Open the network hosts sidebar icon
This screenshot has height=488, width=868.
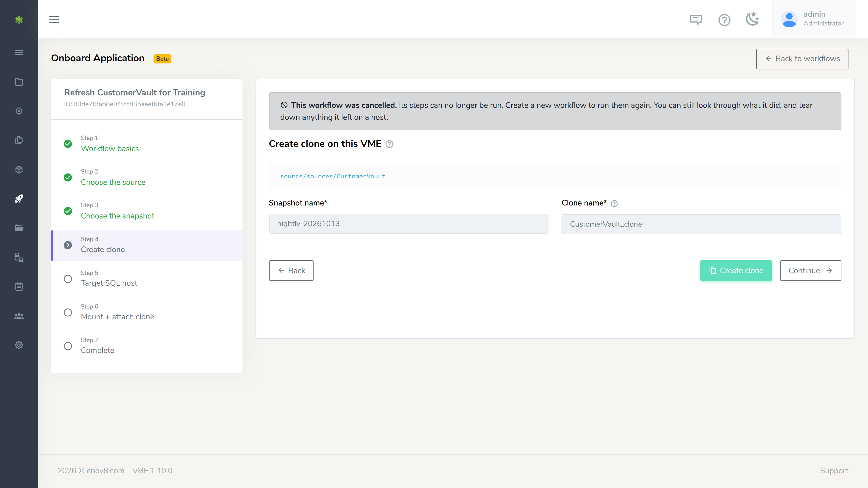tap(19, 257)
